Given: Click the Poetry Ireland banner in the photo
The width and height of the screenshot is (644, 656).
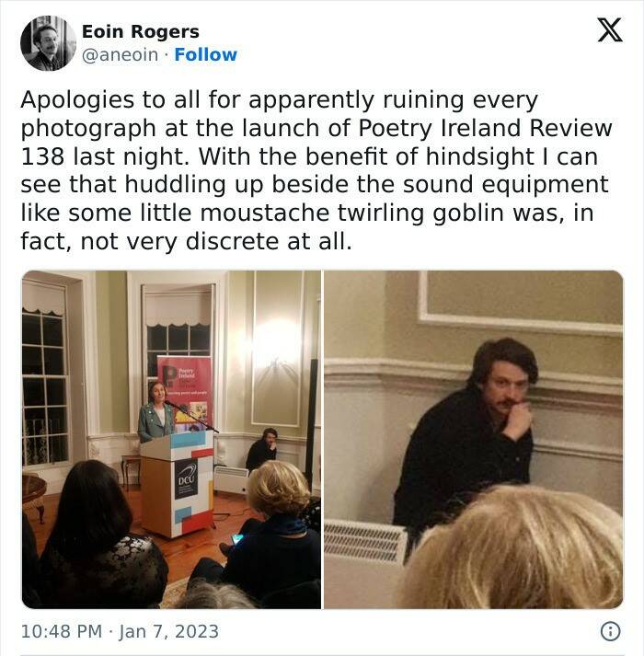Looking at the screenshot, I should tap(185, 386).
